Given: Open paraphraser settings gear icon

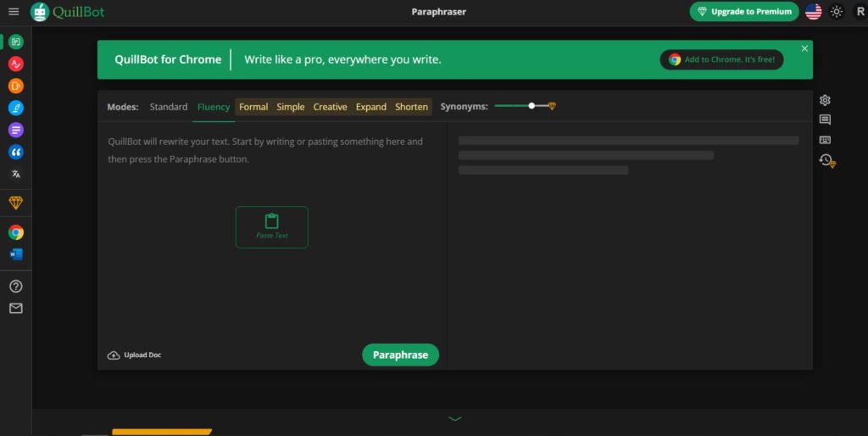Looking at the screenshot, I should [825, 100].
